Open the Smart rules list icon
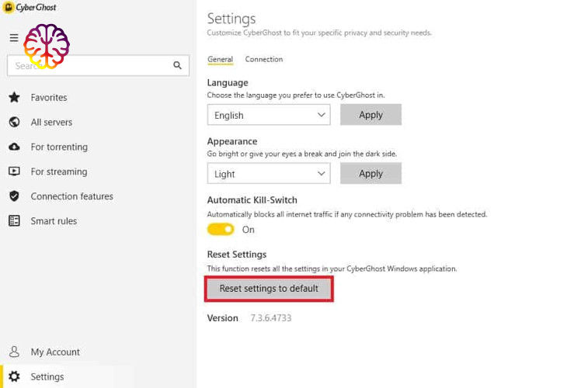588x388 pixels. tap(14, 221)
